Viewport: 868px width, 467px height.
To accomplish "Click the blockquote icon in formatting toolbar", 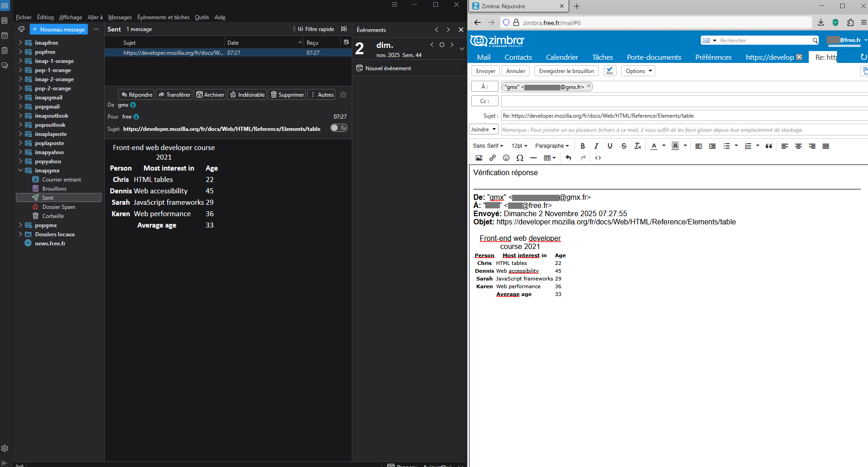I will [x=769, y=146].
